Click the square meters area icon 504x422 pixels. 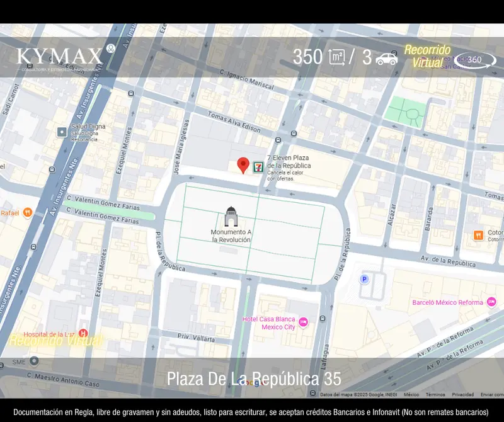pos(336,58)
